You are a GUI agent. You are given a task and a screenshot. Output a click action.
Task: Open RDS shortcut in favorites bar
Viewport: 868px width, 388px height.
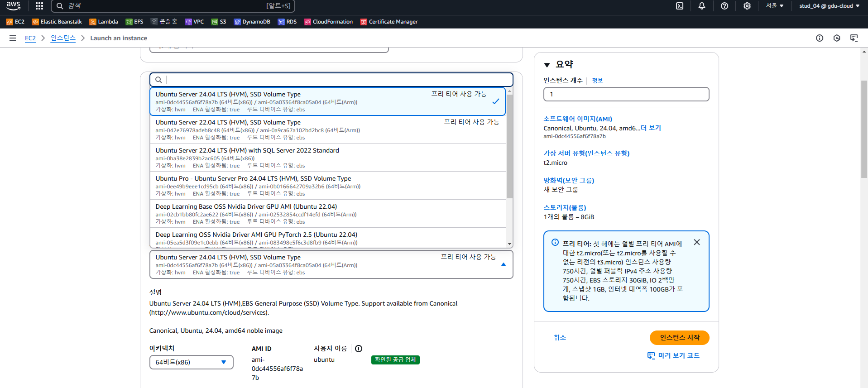click(x=287, y=22)
